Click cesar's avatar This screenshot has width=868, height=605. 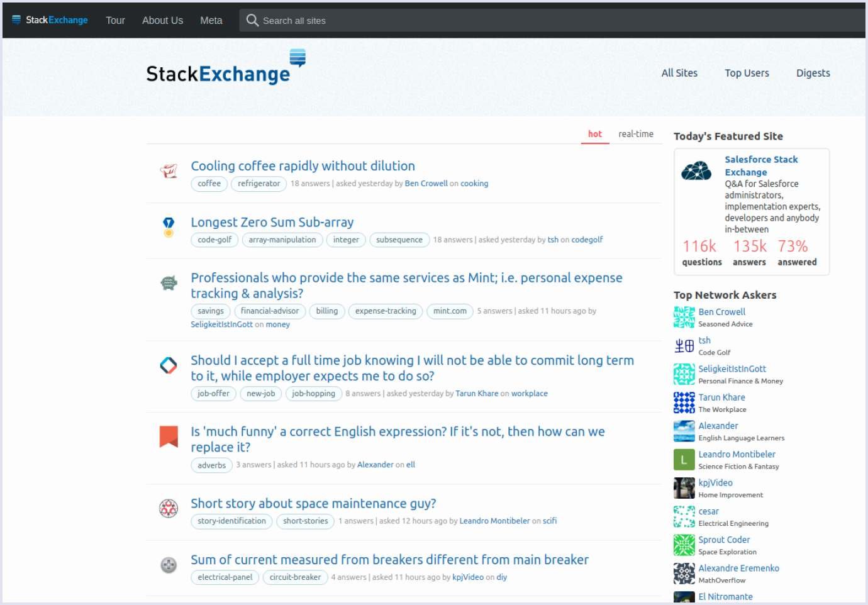point(684,517)
